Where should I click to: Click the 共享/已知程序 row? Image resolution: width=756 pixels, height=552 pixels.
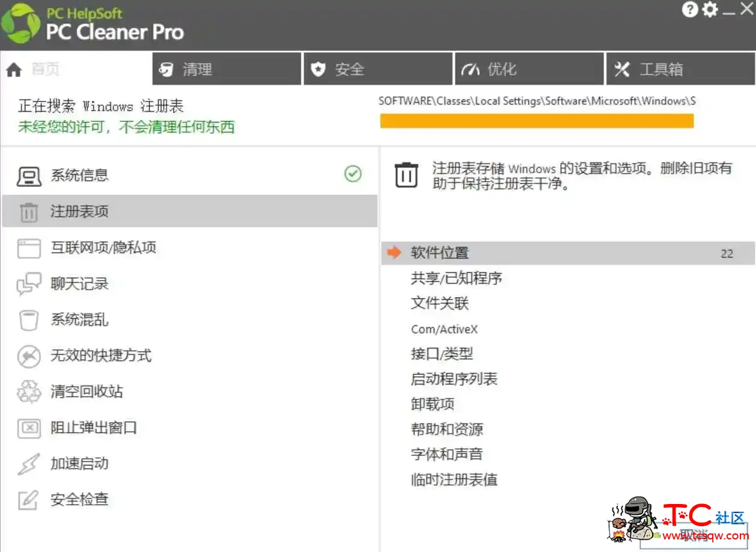coord(568,278)
